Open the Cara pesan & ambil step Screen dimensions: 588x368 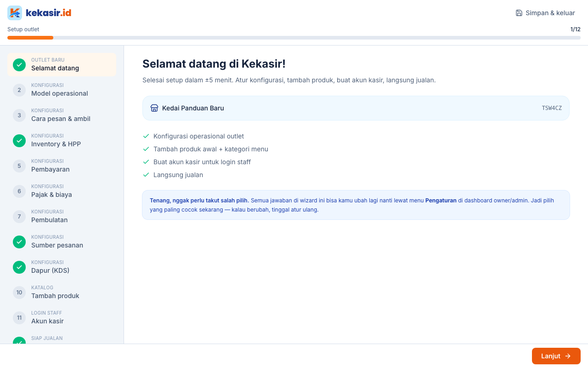click(62, 115)
